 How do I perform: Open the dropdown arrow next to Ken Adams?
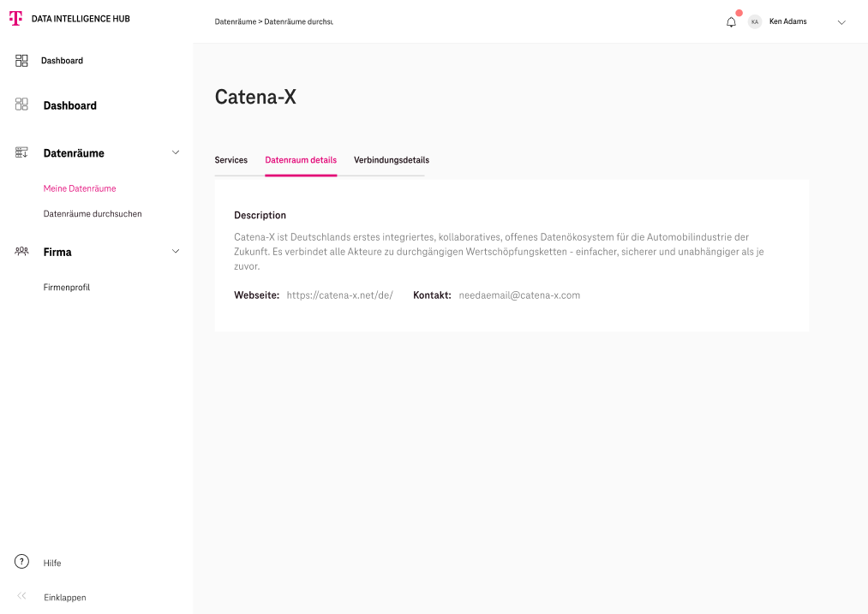[841, 22]
